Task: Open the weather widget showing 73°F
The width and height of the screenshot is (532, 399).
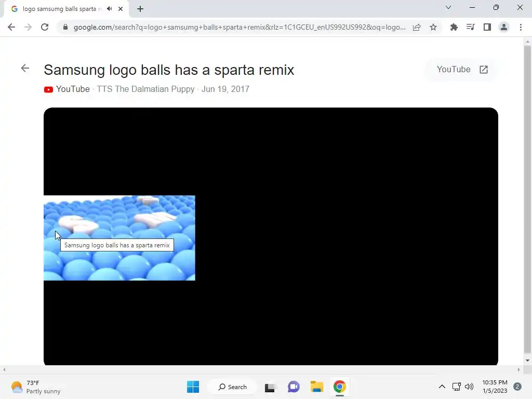Action: [x=35, y=387]
